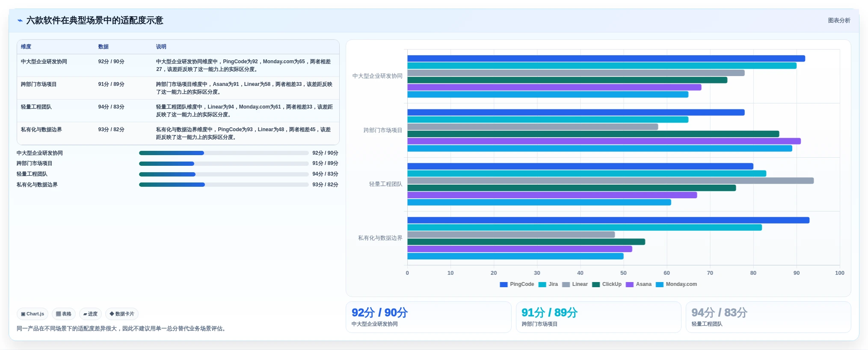Select the 维度 column header
The height and width of the screenshot is (350, 868).
pyautogui.click(x=26, y=47)
